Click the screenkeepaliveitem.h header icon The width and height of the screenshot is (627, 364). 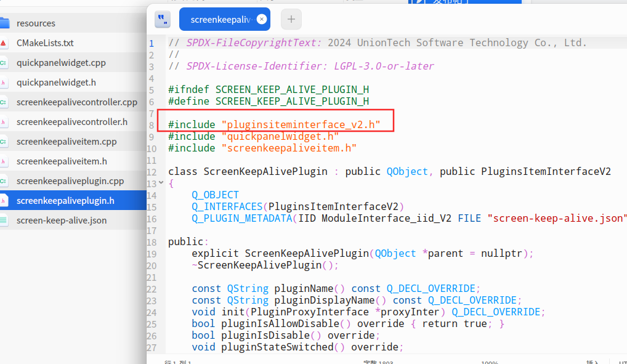pos(3,161)
